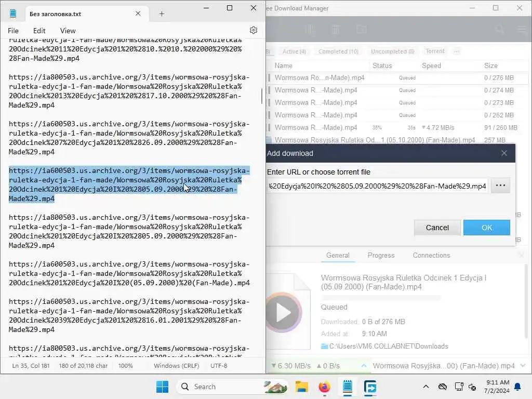The height and width of the screenshot is (399, 532).
Task: Select the download at 35% progress
Action: [x=398, y=128]
